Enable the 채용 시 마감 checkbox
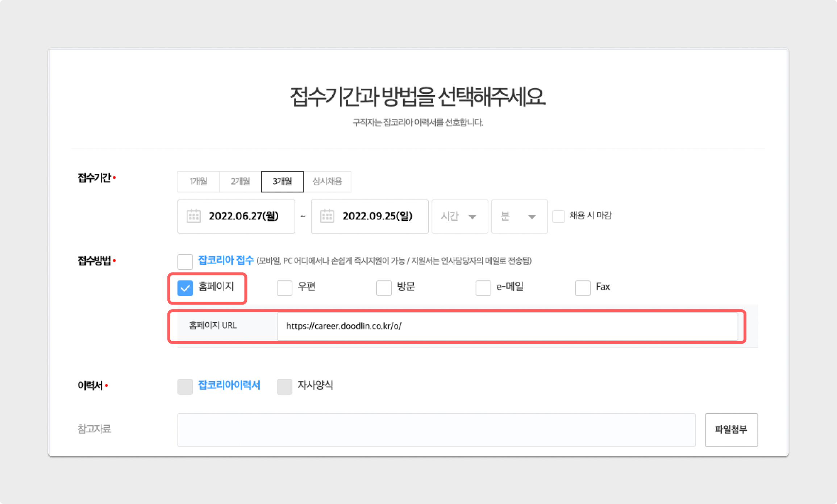The width and height of the screenshot is (837, 504). click(558, 217)
